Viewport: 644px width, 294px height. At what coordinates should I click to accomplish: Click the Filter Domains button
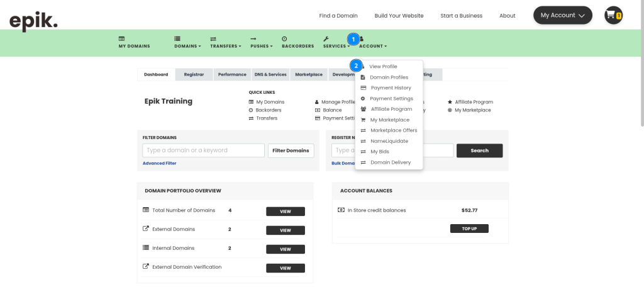291,150
